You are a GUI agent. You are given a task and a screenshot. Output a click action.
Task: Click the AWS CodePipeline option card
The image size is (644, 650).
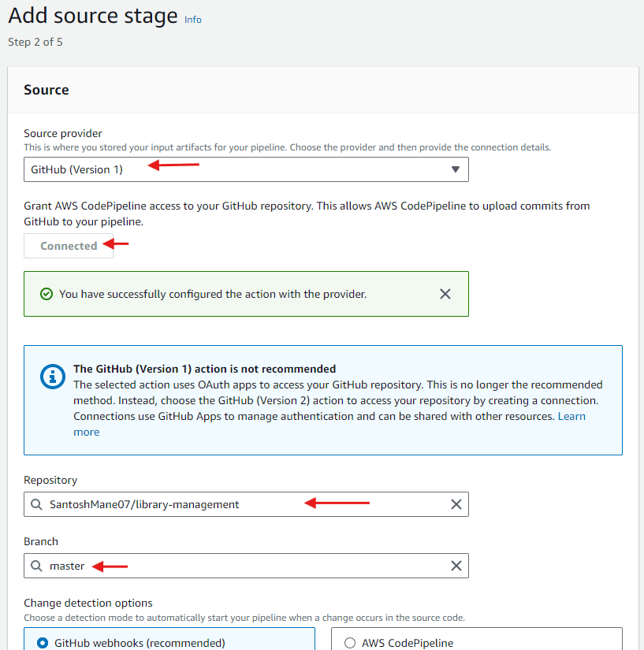pos(477,639)
